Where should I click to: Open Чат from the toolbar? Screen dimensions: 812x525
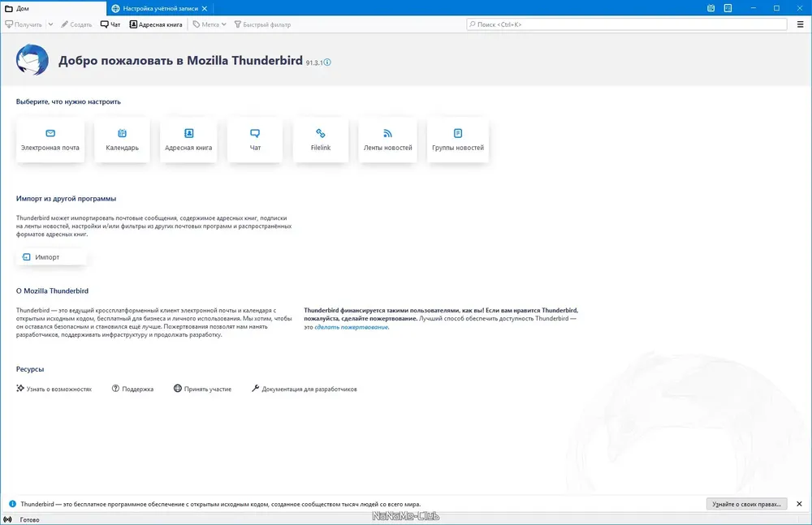pyautogui.click(x=110, y=24)
